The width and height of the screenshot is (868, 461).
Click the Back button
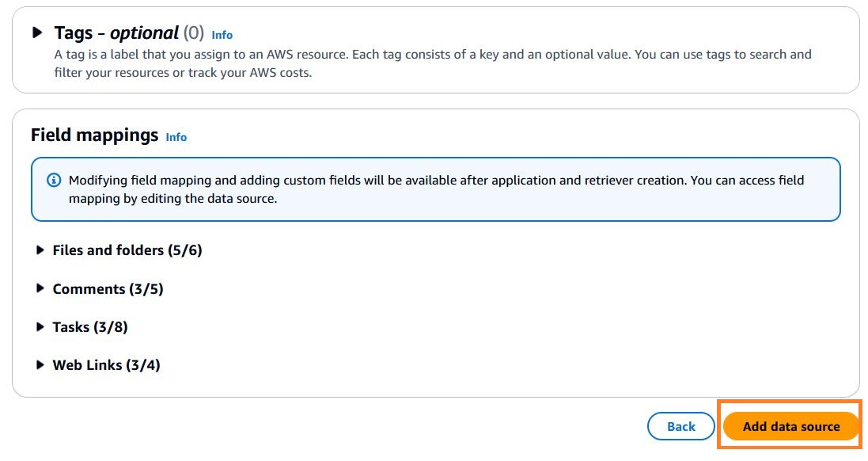click(681, 426)
